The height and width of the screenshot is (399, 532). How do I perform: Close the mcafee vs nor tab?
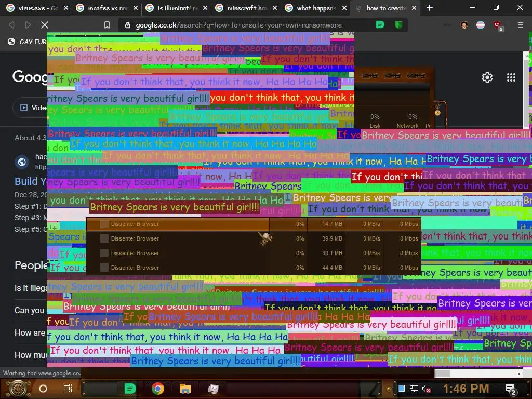point(136,8)
